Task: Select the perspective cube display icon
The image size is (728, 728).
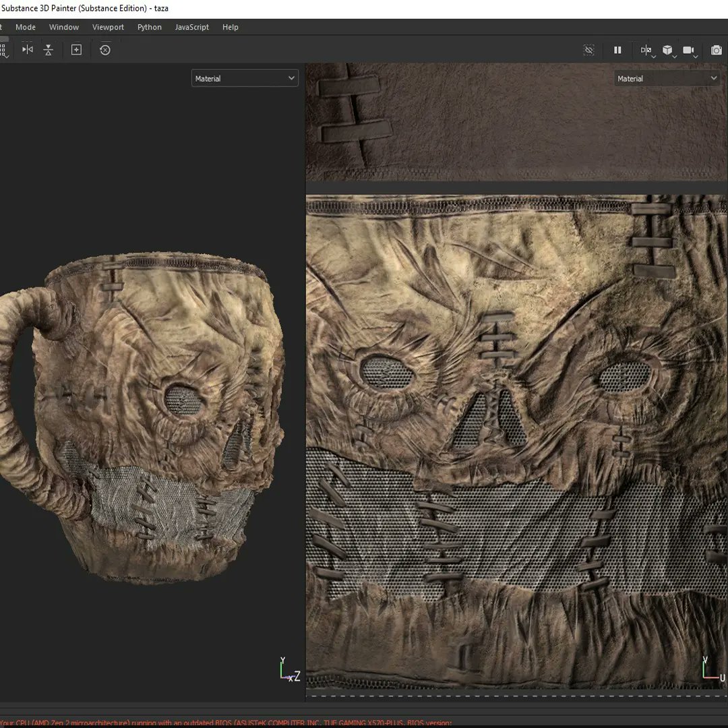Action: (x=667, y=50)
